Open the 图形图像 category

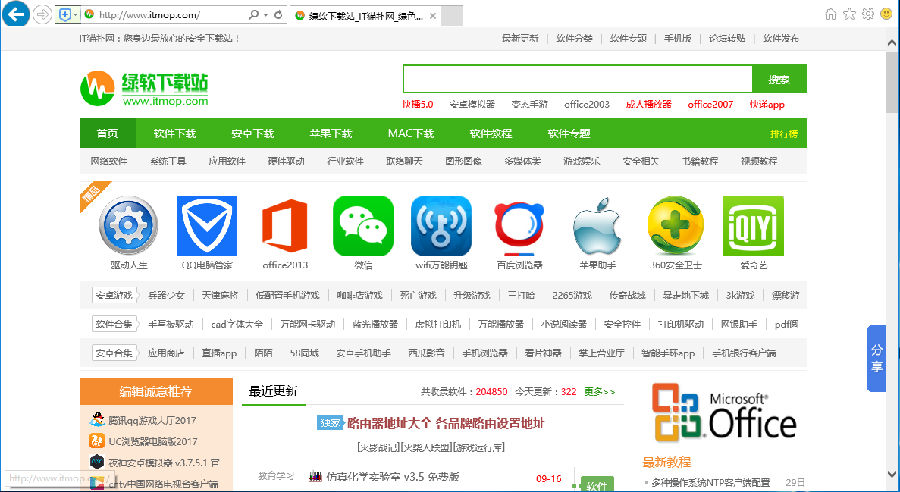click(464, 161)
